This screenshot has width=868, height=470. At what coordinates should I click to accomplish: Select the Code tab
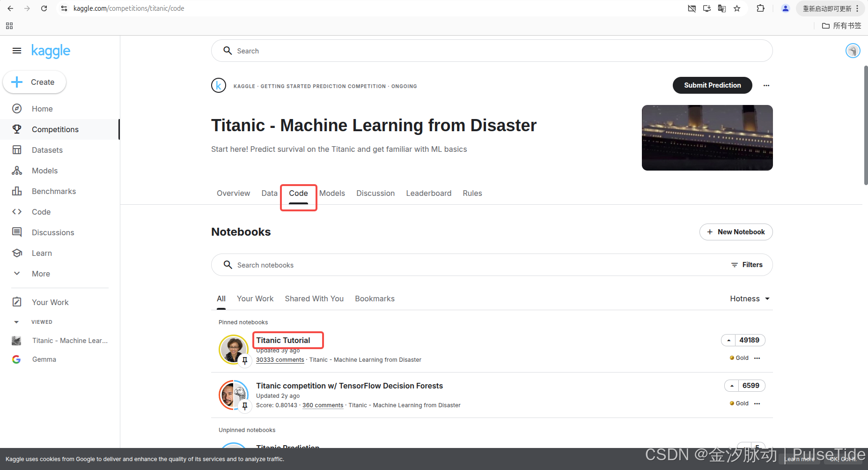[x=298, y=193]
